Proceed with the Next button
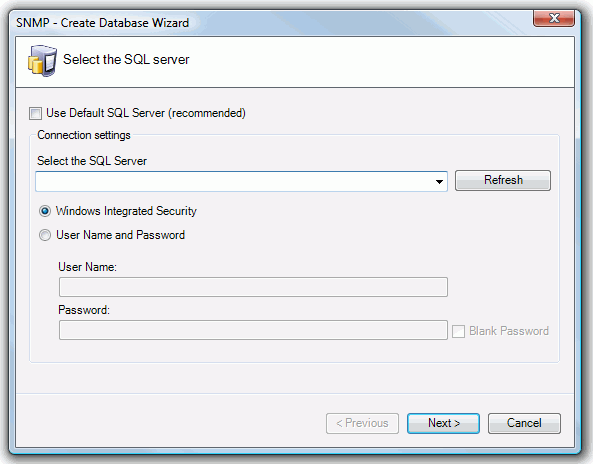This screenshot has width=593, height=464. coord(443,423)
